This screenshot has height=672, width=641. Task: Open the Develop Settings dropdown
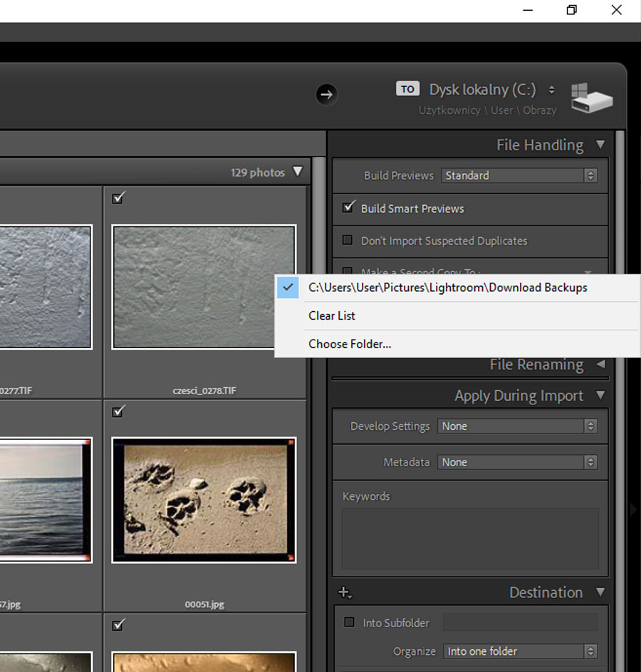(517, 426)
